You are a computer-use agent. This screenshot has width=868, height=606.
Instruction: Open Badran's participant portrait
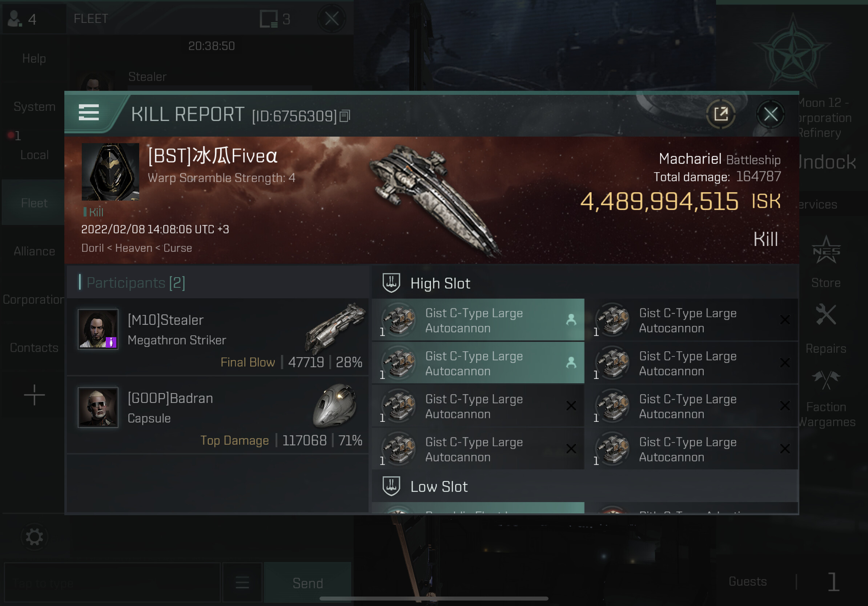(98, 407)
